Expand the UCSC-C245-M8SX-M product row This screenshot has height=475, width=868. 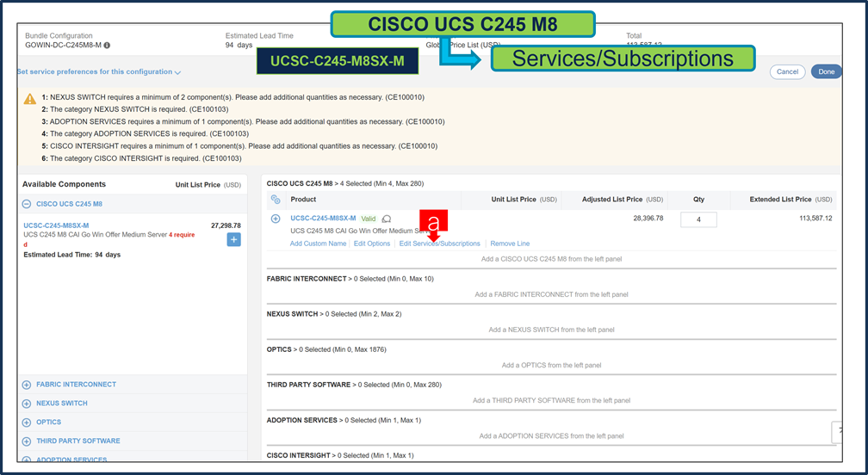point(276,219)
